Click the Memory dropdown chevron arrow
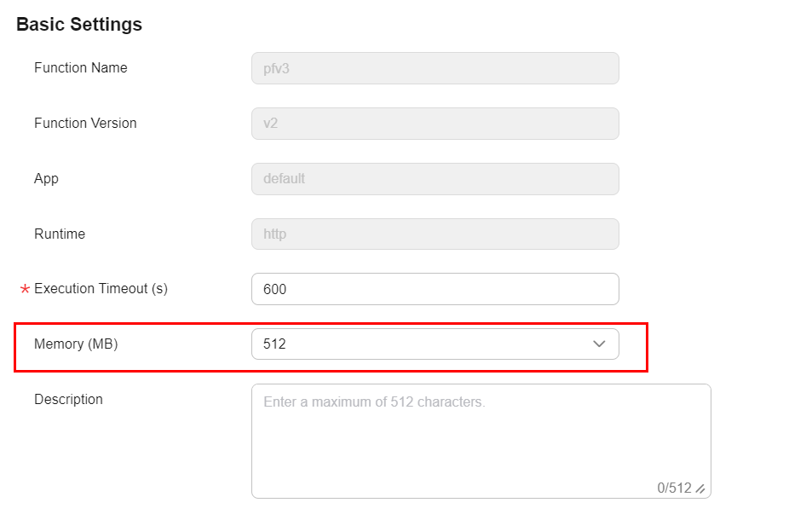The image size is (812, 520). (x=599, y=344)
